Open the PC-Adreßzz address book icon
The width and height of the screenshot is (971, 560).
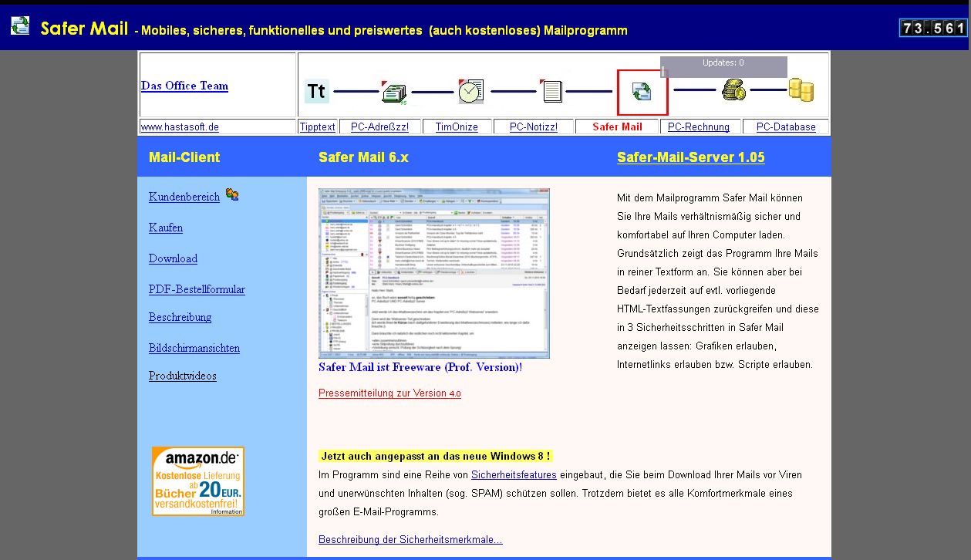pyautogui.click(x=393, y=92)
